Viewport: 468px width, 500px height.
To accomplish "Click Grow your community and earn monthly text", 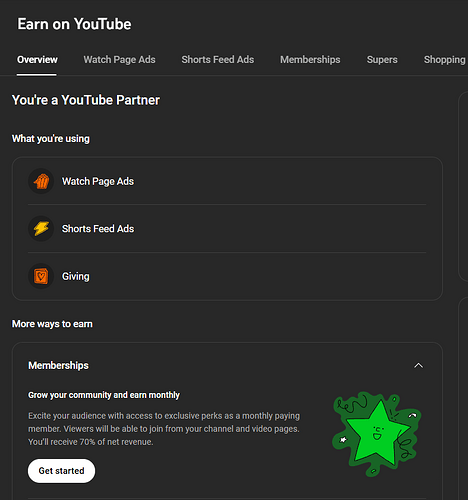I will click(104, 395).
